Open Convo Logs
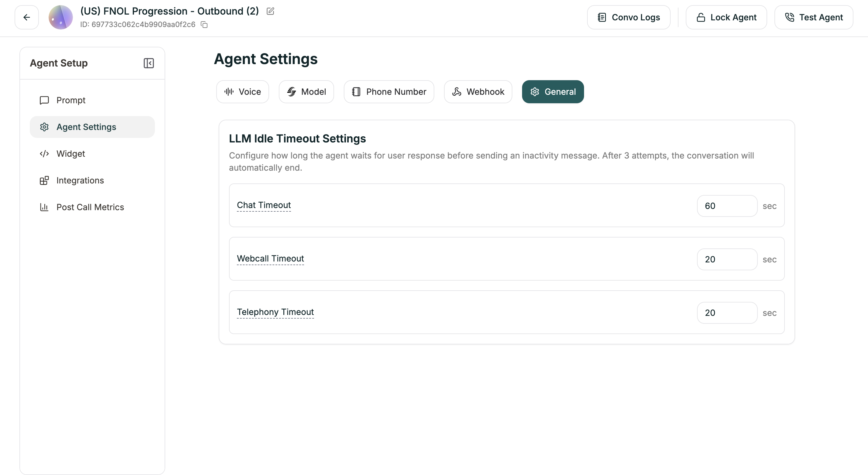The width and height of the screenshot is (868, 475). point(628,17)
